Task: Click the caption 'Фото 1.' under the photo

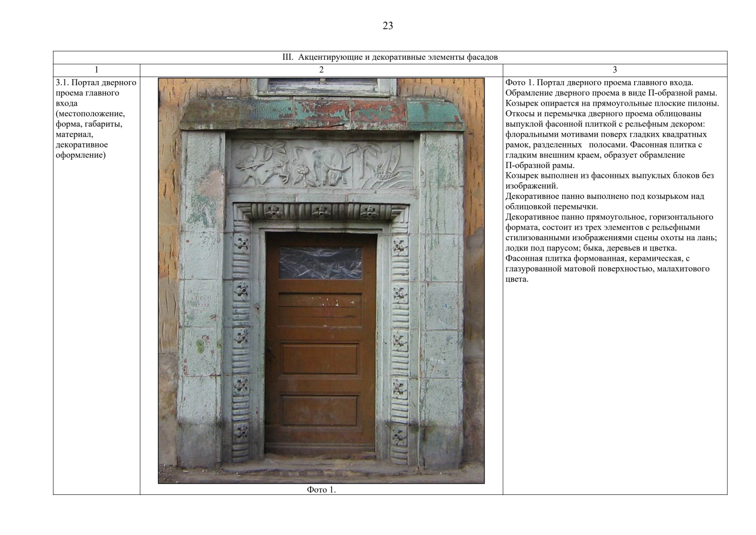Action: click(x=321, y=490)
